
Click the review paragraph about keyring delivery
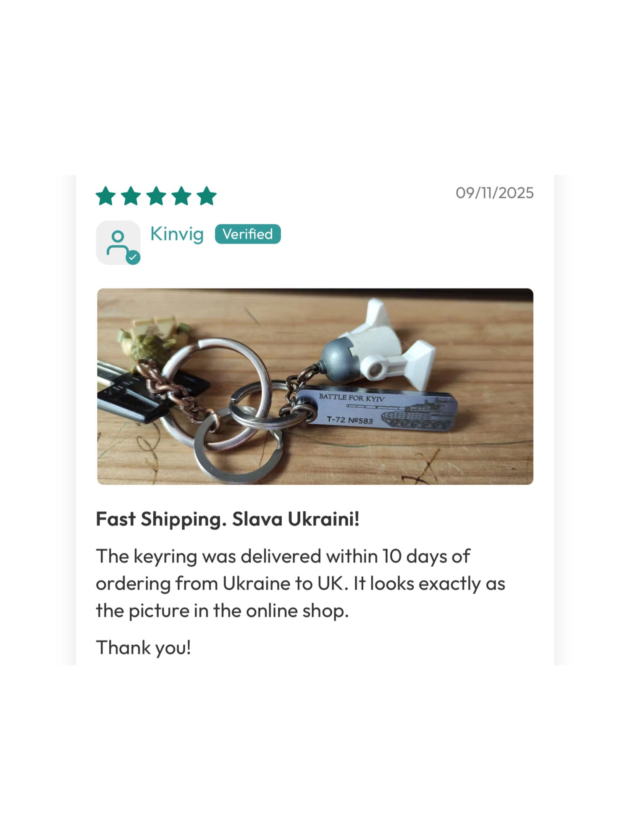[x=300, y=583]
